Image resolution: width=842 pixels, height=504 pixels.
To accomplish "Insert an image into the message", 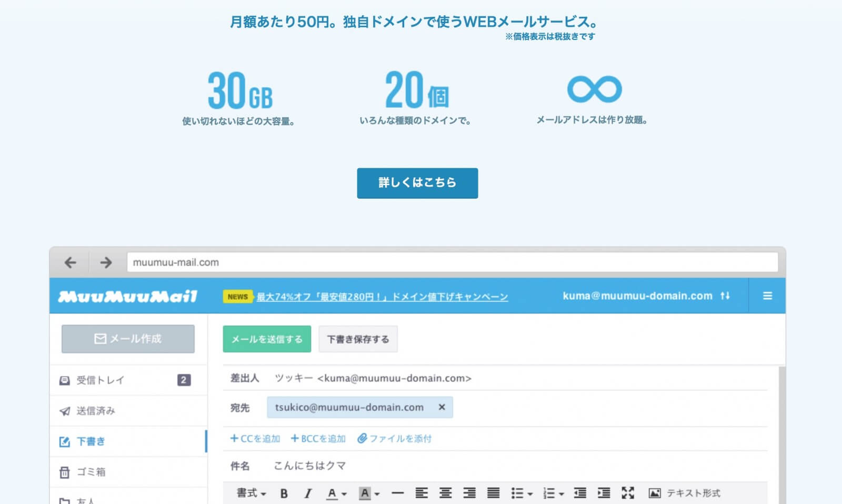I will [654, 493].
